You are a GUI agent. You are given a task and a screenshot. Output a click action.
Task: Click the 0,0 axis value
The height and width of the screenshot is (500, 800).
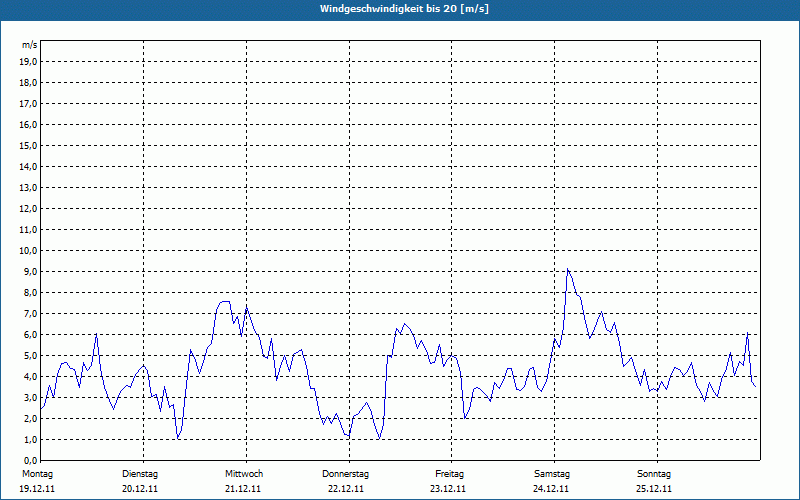click(30, 460)
